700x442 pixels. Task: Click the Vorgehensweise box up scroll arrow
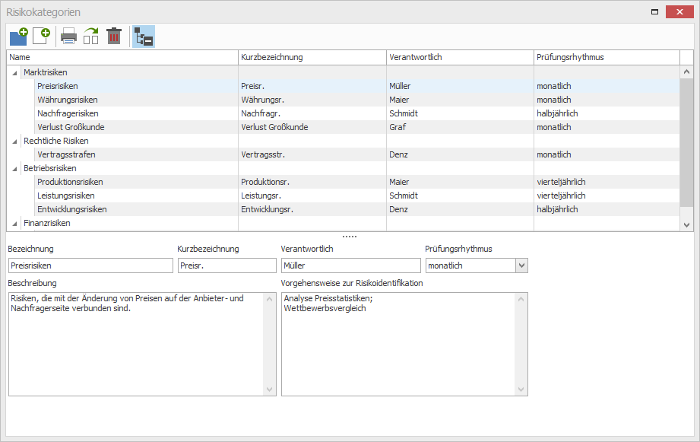coord(521,299)
